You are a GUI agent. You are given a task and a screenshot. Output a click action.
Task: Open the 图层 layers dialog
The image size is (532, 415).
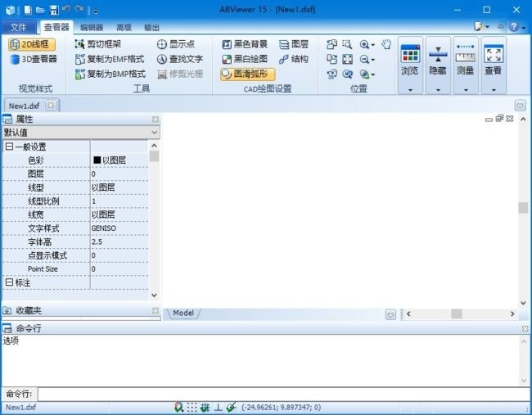294,44
